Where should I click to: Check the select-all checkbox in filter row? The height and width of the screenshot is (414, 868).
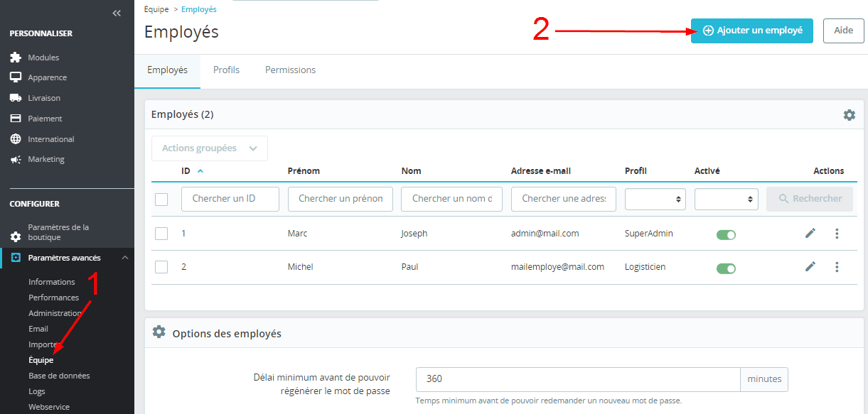(x=161, y=200)
